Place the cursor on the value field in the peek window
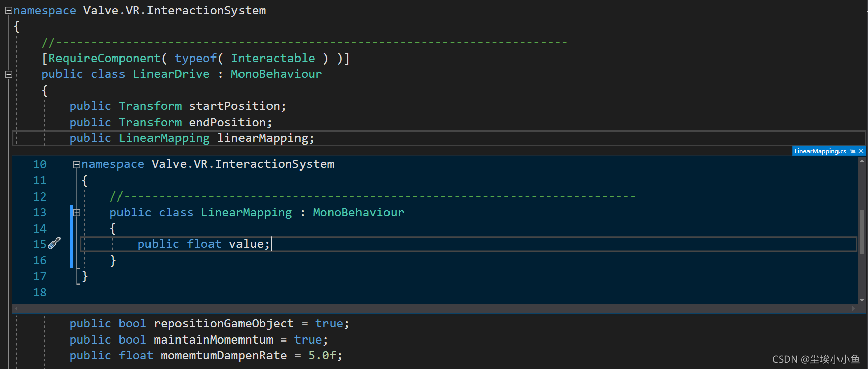This screenshot has height=369, width=868. (x=247, y=244)
